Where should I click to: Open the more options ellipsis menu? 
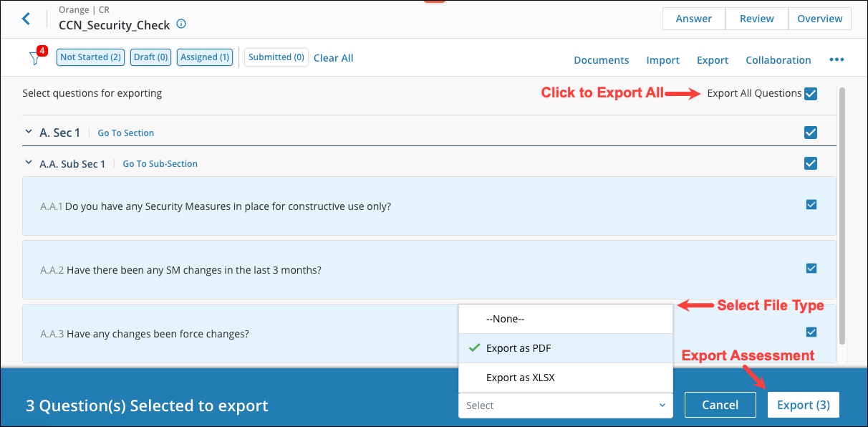click(836, 60)
